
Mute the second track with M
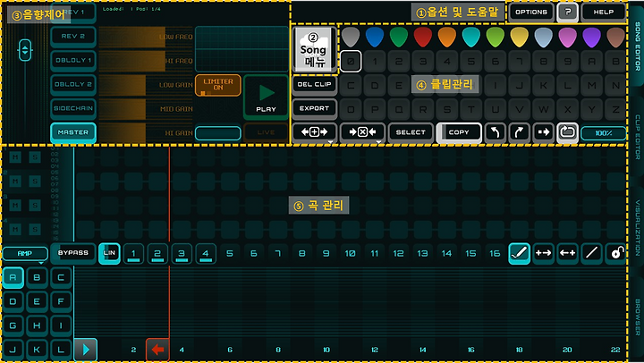tap(15, 181)
